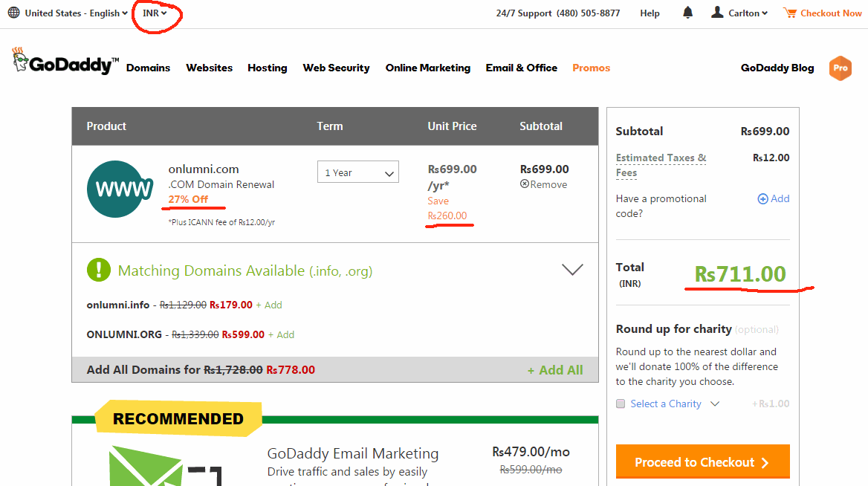Add ONLUMNI.ORG domain to cart
Image resolution: width=868 pixels, height=486 pixels.
pos(281,334)
